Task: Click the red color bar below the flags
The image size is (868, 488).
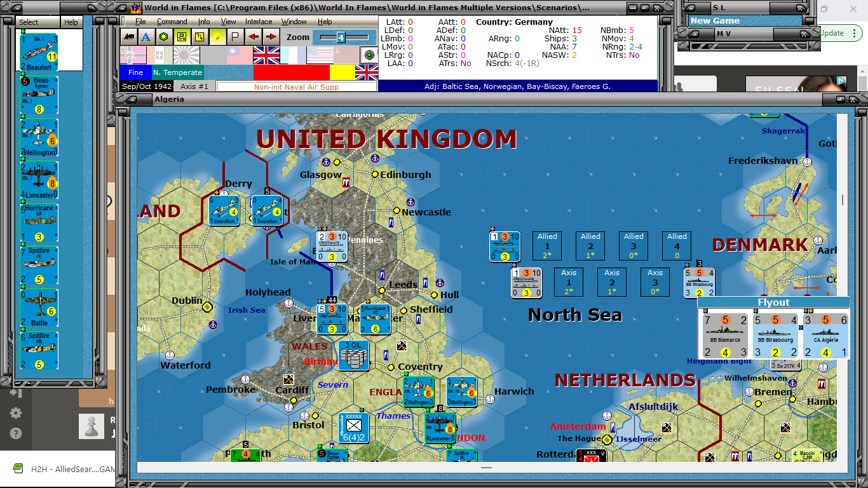Action: (x=292, y=72)
